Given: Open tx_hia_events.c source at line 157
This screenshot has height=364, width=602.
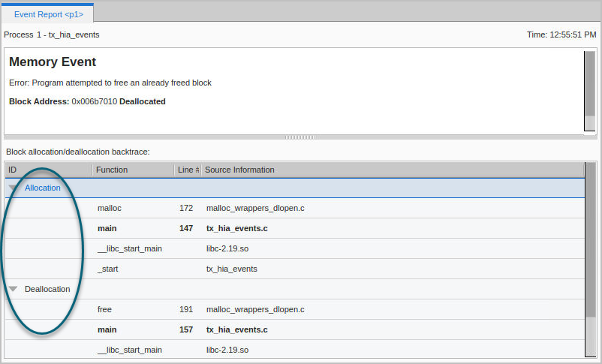Looking at the screenshot, I should coord(236,329).
